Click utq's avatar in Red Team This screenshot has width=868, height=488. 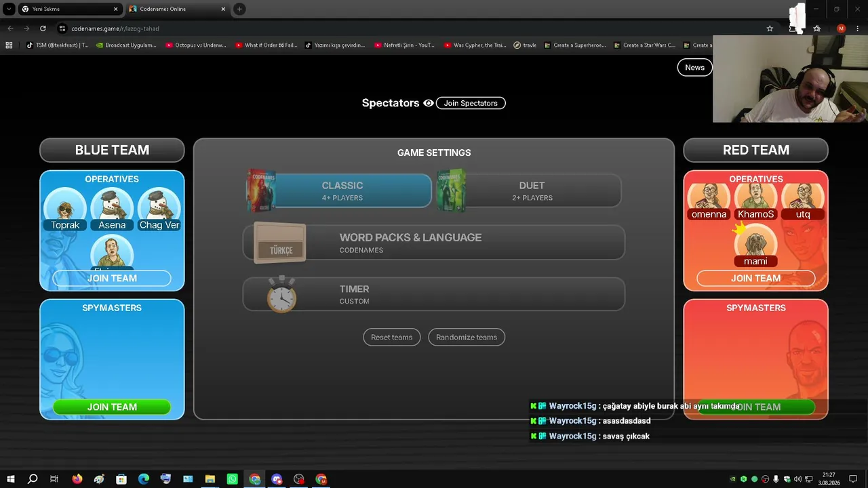pos(803,197)
